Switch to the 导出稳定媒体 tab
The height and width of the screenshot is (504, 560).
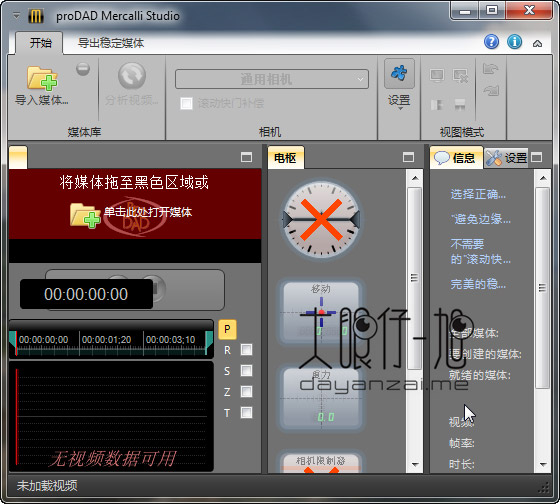tap(111, 43)
